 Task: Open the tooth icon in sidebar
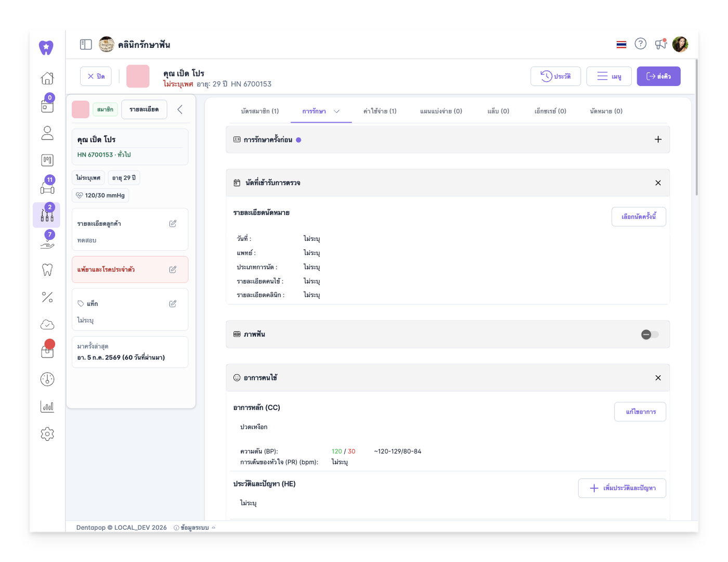click(47, 270)
